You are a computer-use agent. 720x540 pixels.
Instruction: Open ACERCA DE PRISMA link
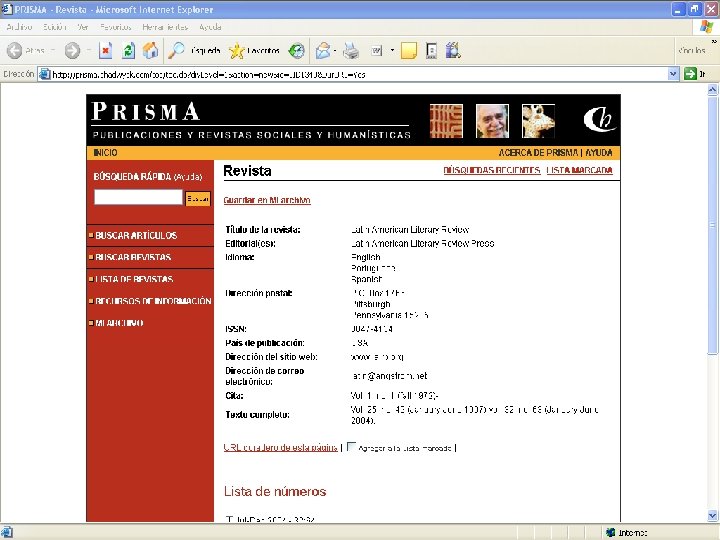click(538, 152)
